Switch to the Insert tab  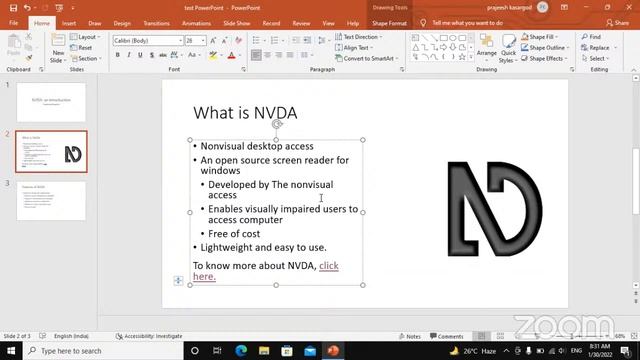click(69, 23)
